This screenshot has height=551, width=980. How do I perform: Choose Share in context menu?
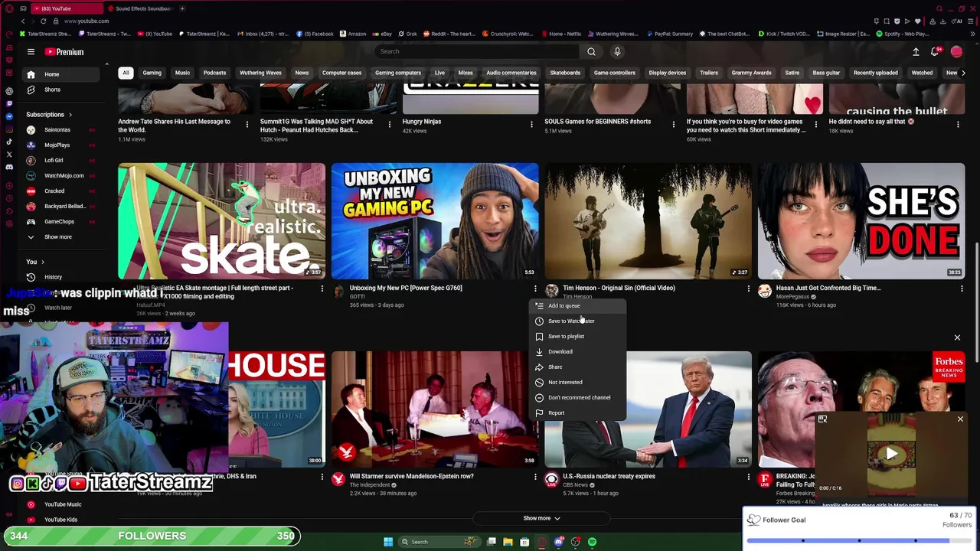coord(579,367)
